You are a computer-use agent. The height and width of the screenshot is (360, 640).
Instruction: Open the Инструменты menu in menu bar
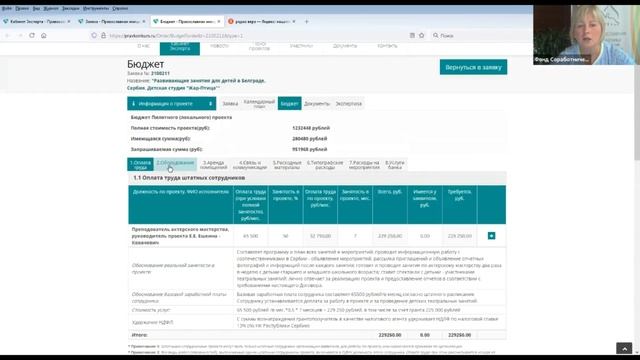click(x=96, y=8)
